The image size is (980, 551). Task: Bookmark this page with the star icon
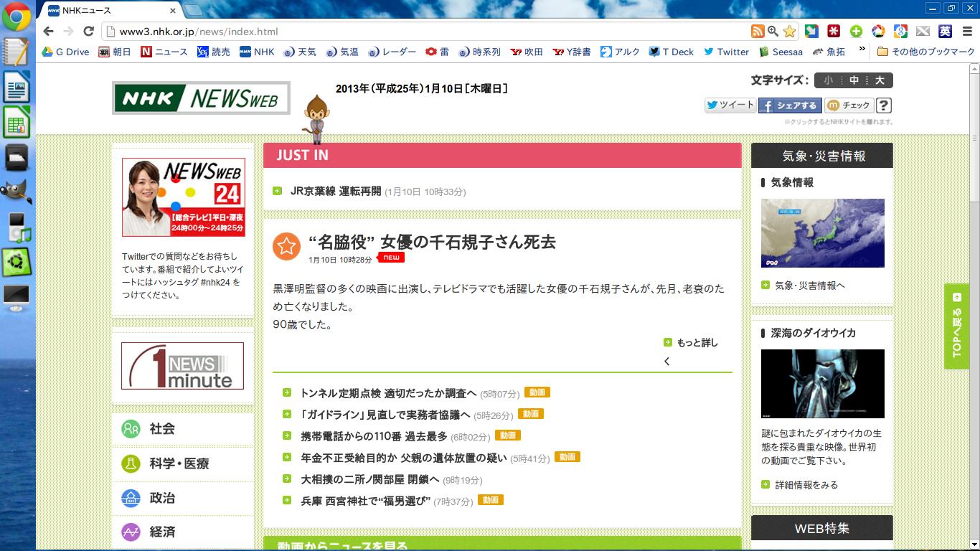click(789, 31)
